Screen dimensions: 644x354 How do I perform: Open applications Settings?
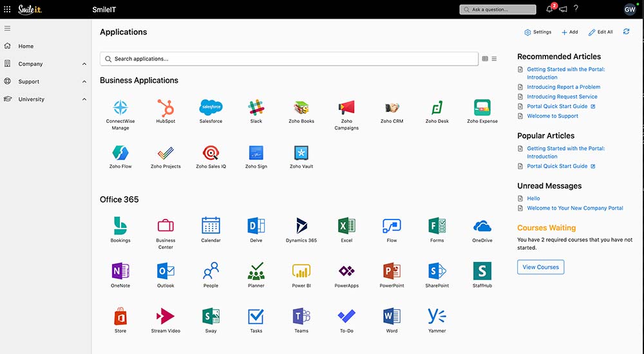coord(538,32)
